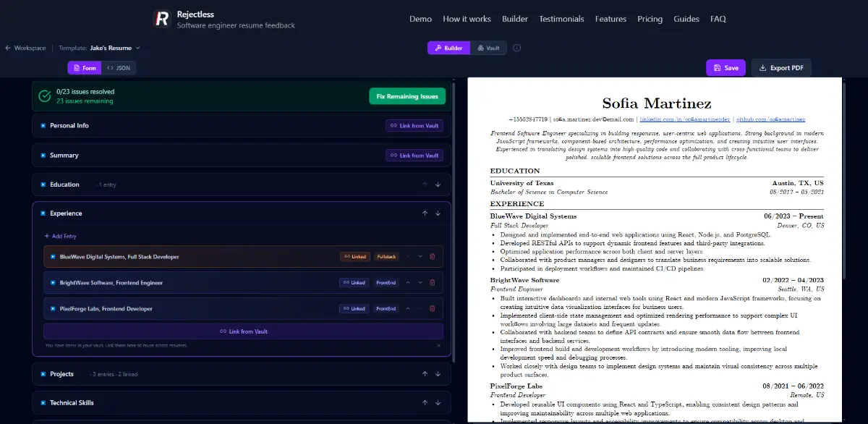Move Experience section down with arrow
This screenshot has height=424, width=868.
pos(438,213)
